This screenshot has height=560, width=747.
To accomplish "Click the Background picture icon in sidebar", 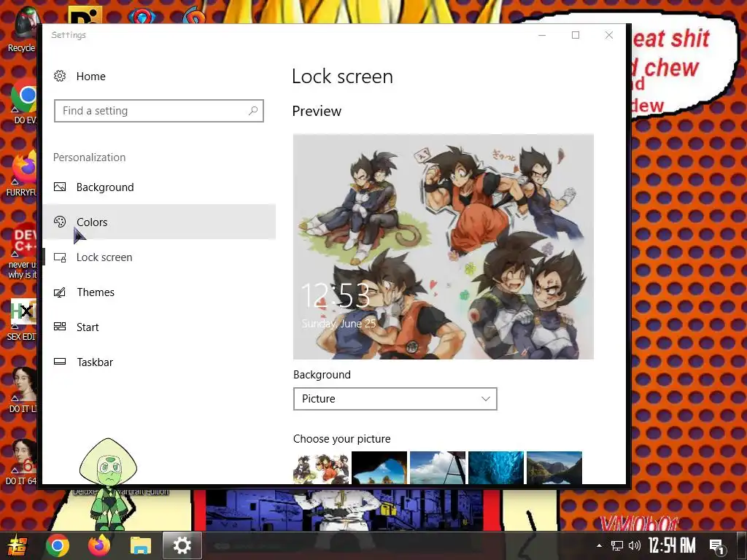I will (60, 187).
